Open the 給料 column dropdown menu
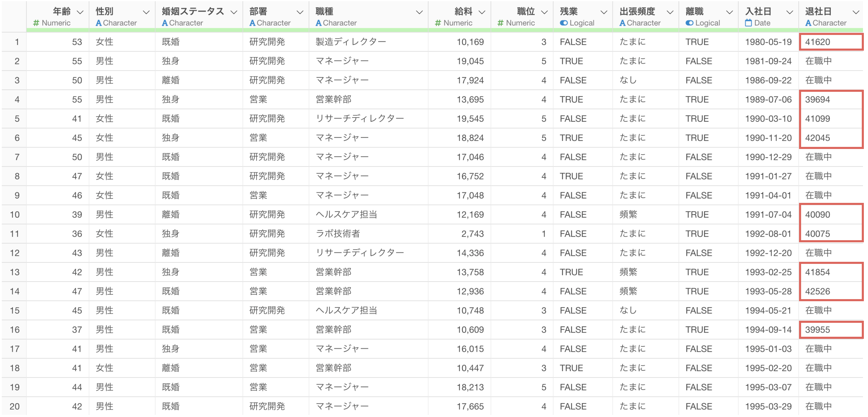 [x=482, y=12]
